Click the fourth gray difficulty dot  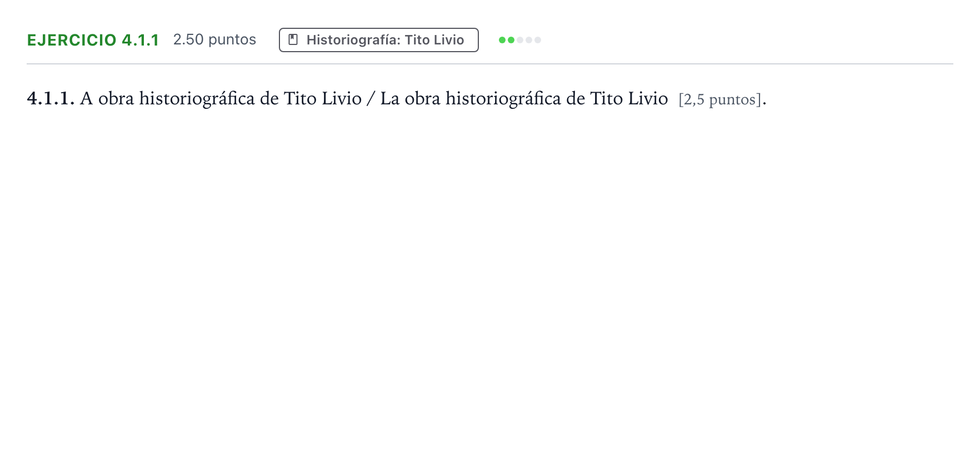coord(529,40)
